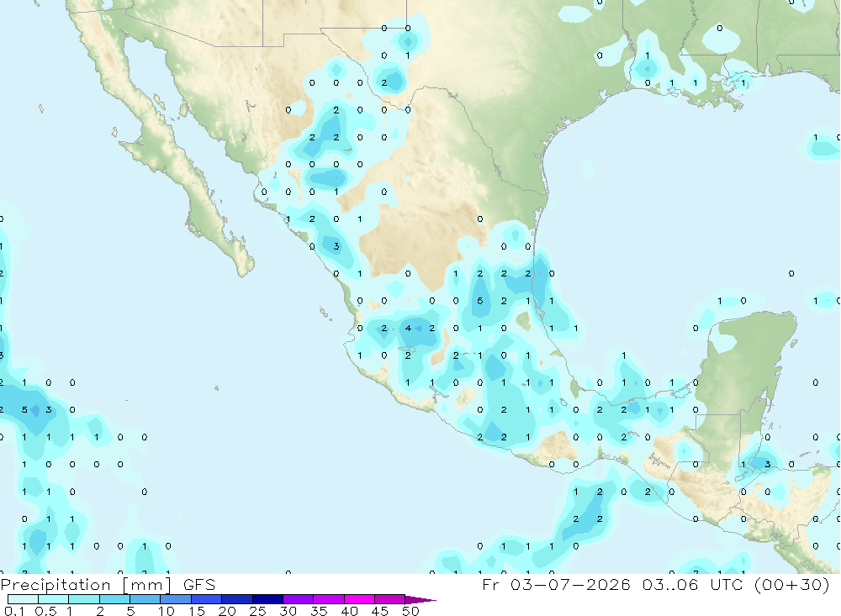Pick the 35–40 mm violet legend swatch

(x=329, y=599)
